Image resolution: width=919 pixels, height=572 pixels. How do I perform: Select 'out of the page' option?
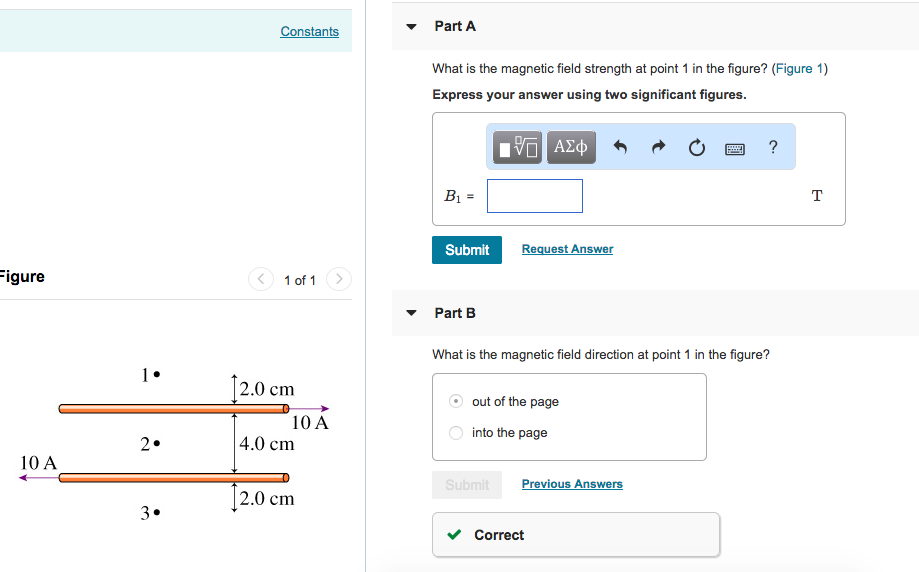[456, 401]
